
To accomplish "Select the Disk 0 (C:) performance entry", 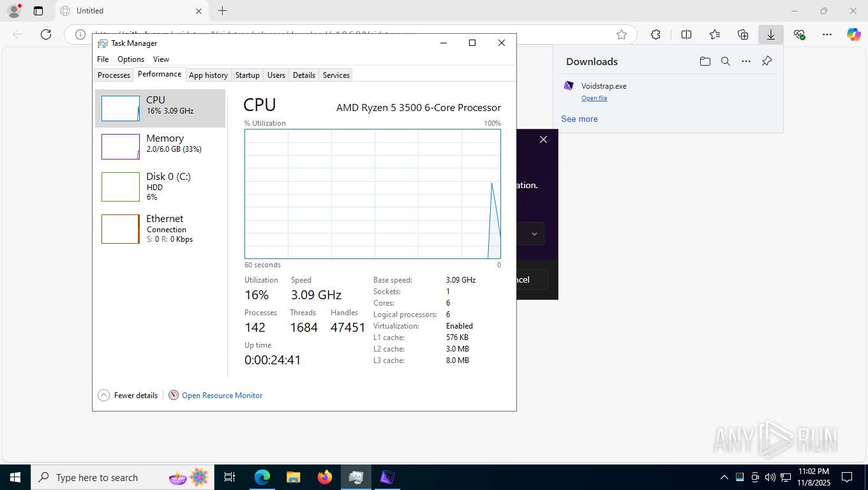I will click(x=160, y=186).
